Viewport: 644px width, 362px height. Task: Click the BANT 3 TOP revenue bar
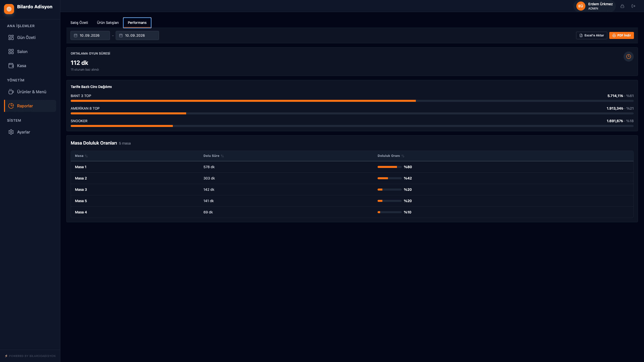[352, 101]
